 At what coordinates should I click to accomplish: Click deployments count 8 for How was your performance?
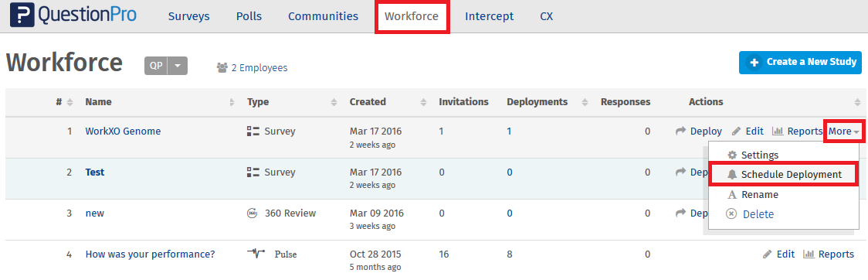[509, 254]
